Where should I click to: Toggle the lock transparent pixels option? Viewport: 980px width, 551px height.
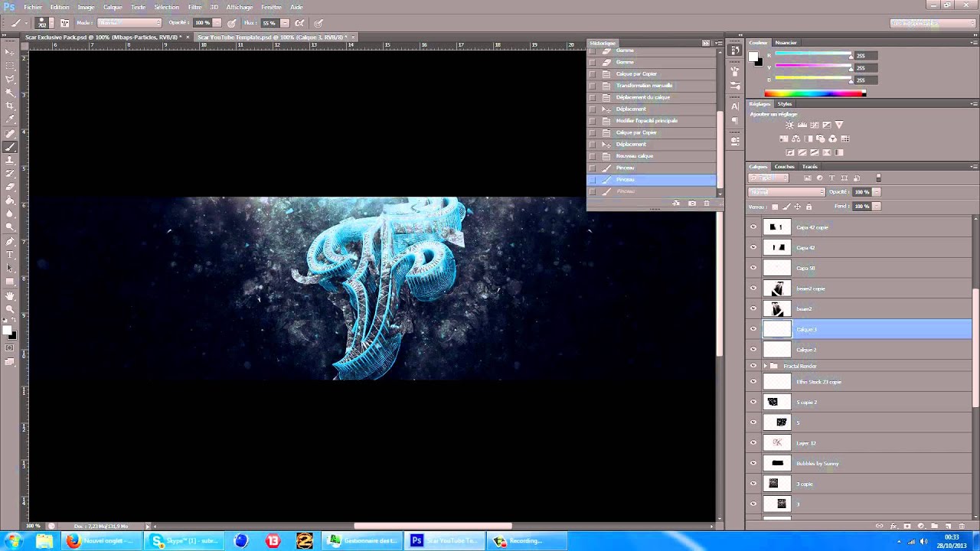click(775, 207)
